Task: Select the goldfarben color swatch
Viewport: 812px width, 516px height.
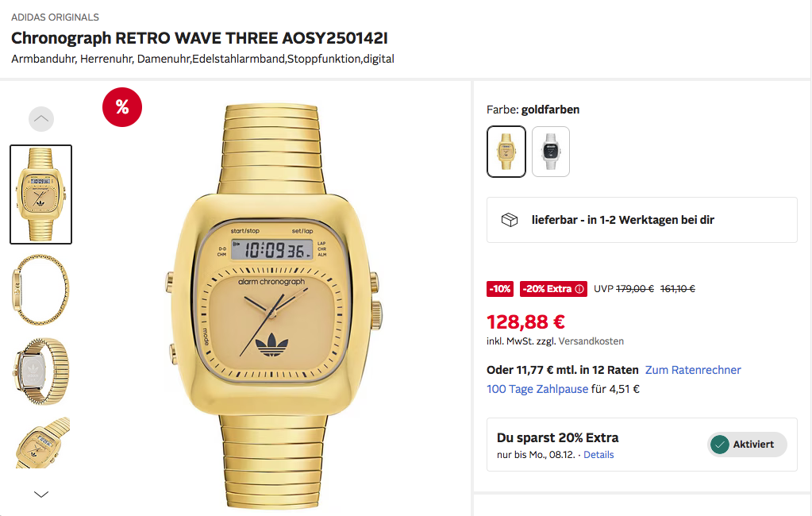Action: [x=506, y=152]
